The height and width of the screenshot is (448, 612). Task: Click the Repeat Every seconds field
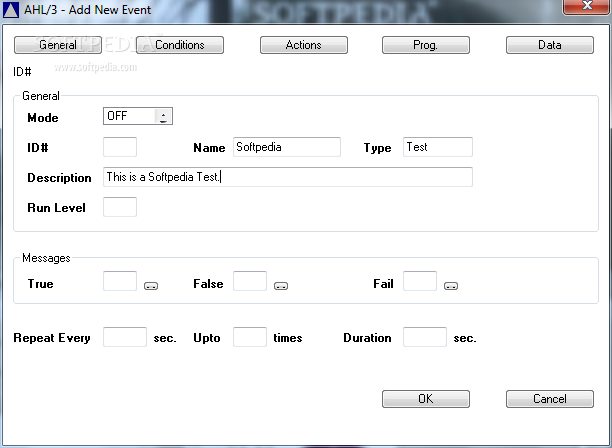click(125, 337)
